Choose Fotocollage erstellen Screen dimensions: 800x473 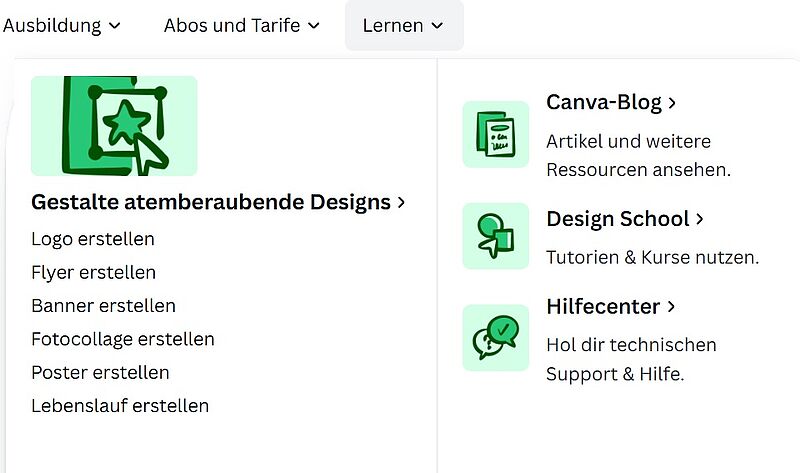[123, 339]
